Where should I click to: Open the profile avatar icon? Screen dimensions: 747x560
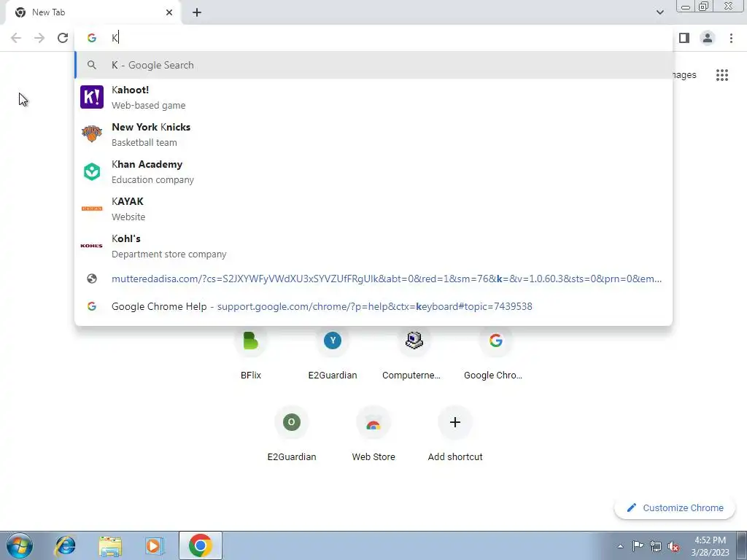pyautogui.click(x=708, y=38)
